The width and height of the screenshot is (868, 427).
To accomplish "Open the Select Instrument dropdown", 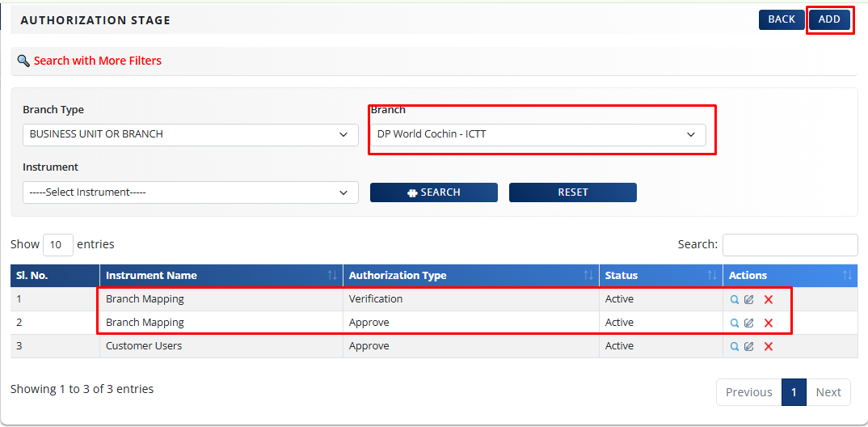I will (190, 192).
